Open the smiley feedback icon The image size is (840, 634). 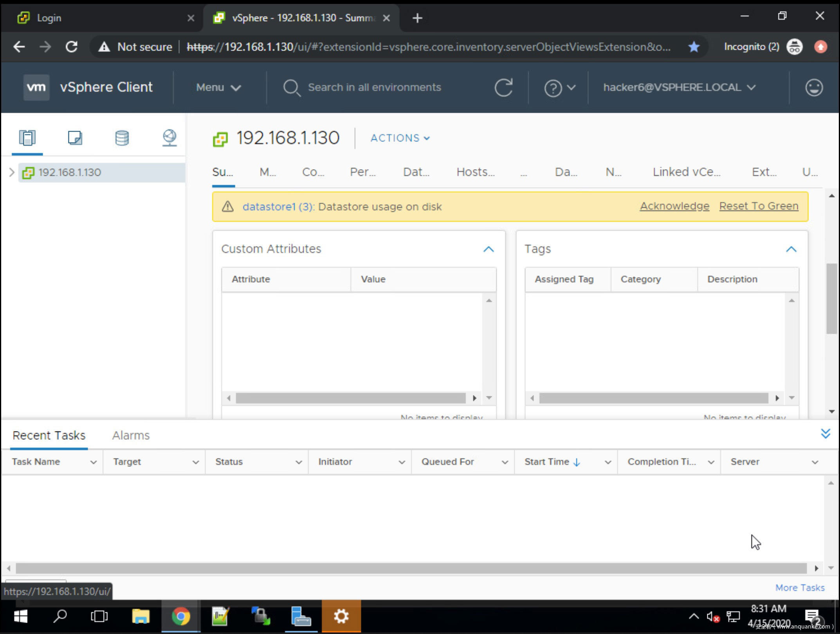(x=814, y=87)
